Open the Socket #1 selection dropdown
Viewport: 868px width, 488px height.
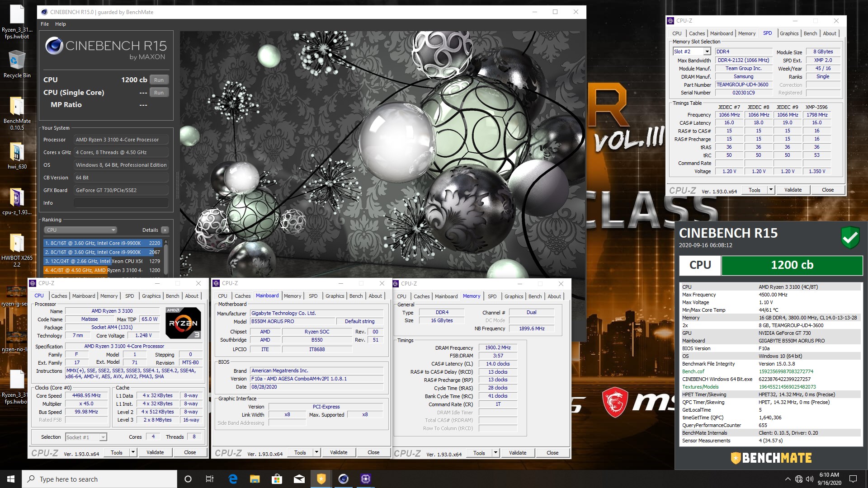pos(86,437)
